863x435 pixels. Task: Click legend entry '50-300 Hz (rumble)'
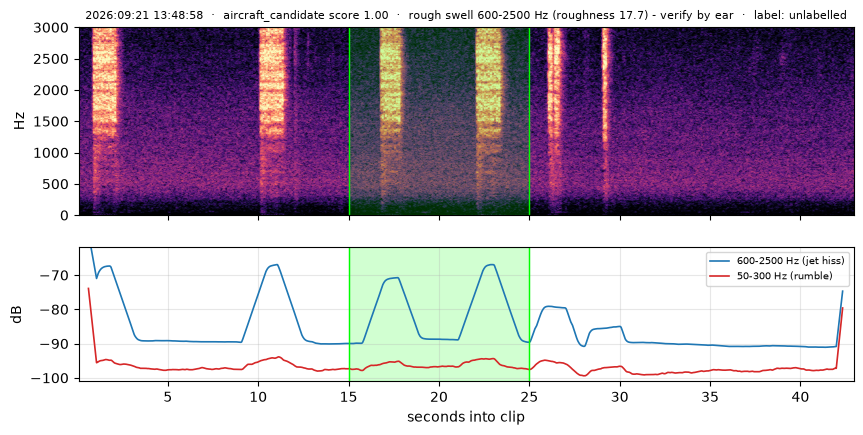785,276
